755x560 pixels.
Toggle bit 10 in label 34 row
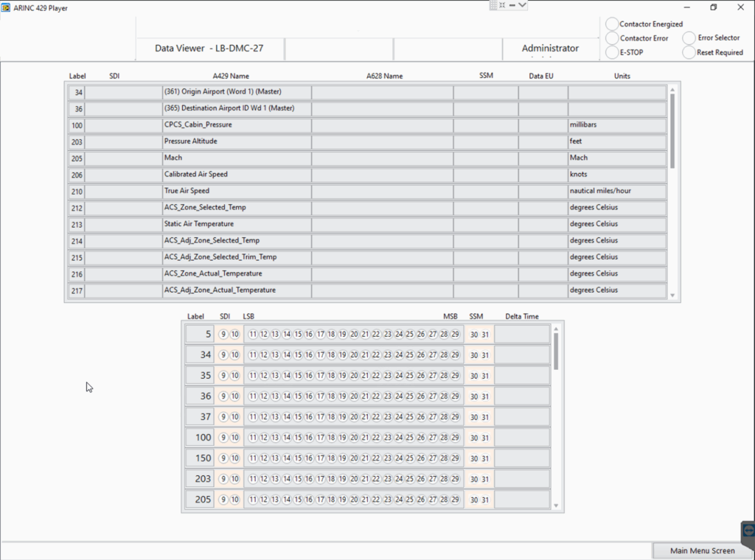pos(234,355)
